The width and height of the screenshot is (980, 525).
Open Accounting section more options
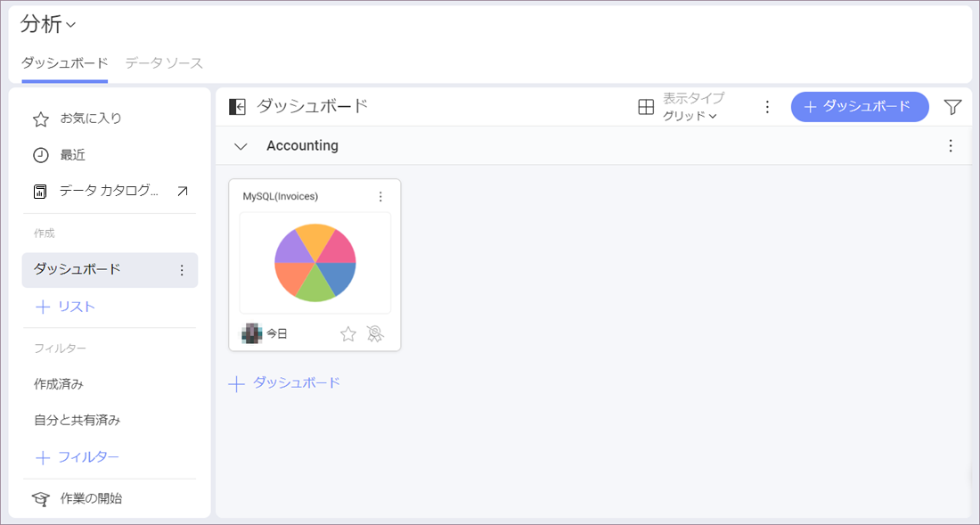point(951,145)
